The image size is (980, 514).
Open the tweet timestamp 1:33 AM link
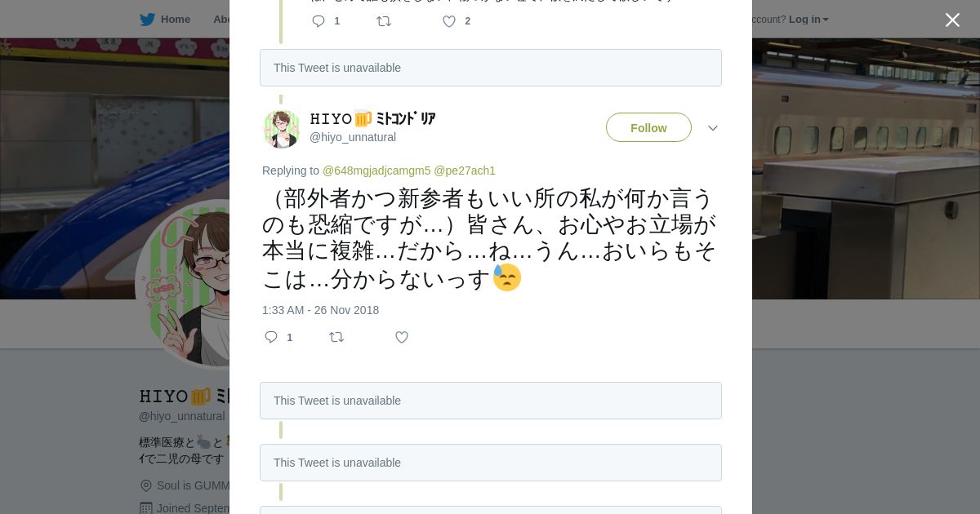point(320,310)
